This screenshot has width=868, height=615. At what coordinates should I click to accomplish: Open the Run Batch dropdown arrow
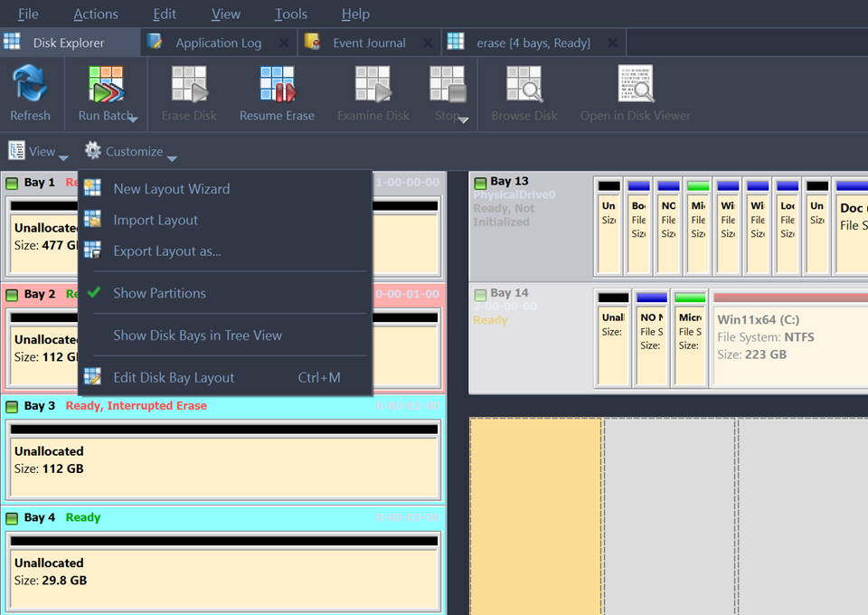click(133, 118)
